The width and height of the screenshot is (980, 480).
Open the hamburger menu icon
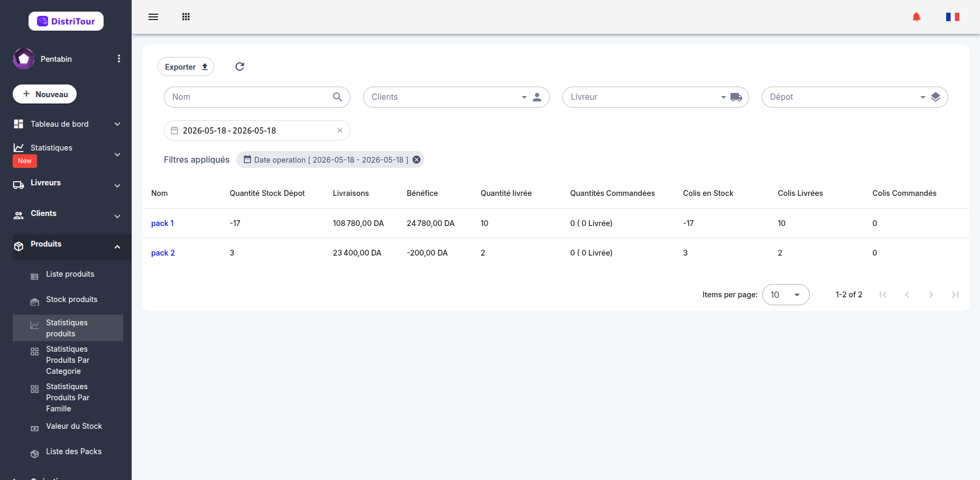pos(153,17)
